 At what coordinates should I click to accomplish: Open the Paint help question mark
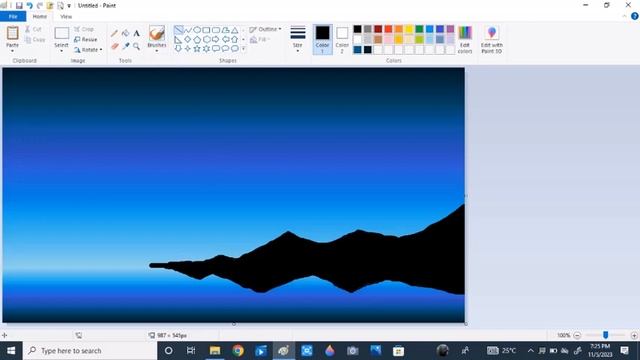point(635,16)
